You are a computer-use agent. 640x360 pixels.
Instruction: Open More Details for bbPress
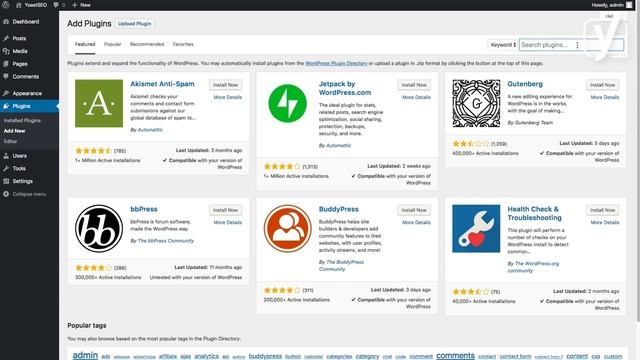pyautogui.click(x=228, y=222)
